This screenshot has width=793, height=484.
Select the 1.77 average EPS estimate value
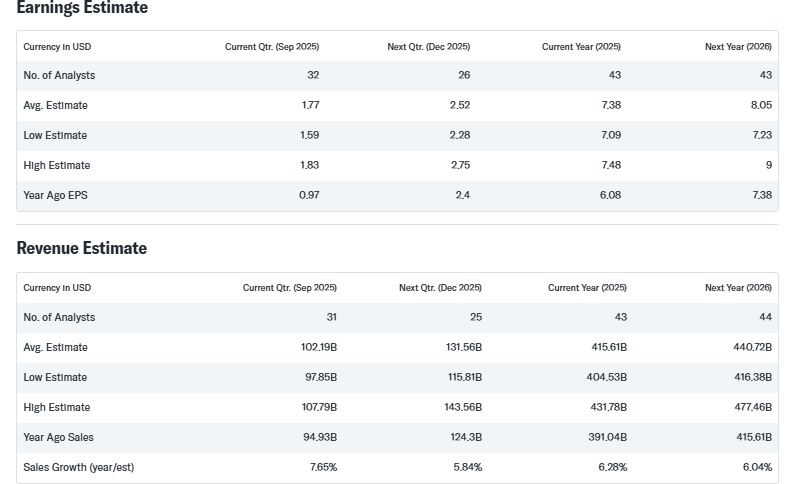pyautogui.click(x=310, y=105)
